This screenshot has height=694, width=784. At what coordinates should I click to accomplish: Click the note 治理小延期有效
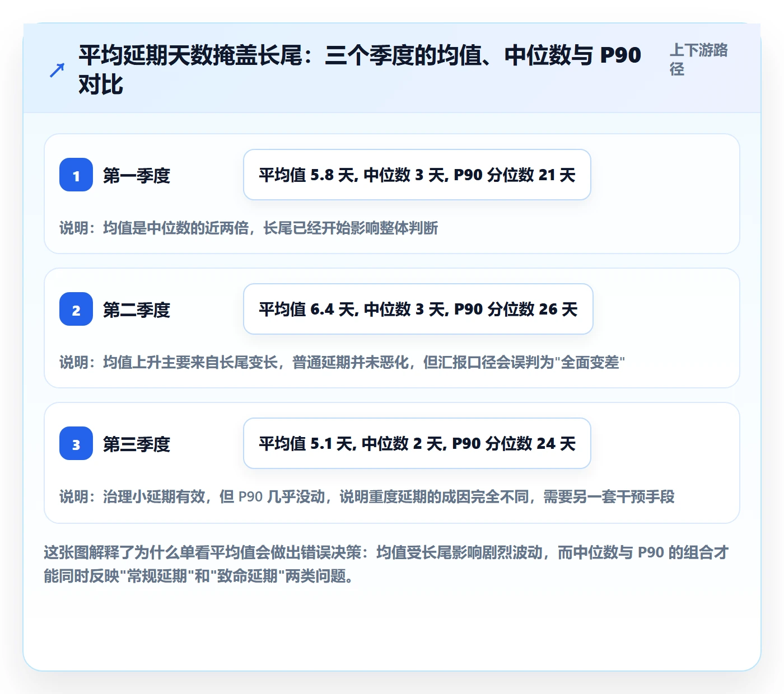pyautogui.click(x=367, y=496)
